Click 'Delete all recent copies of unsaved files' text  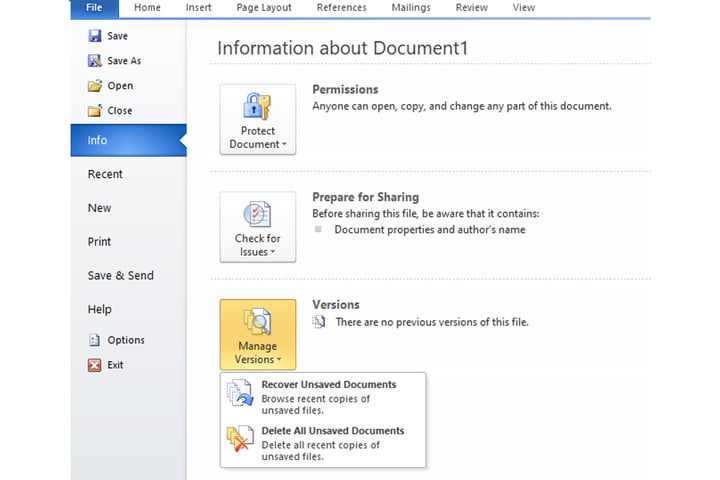(321, 451)
